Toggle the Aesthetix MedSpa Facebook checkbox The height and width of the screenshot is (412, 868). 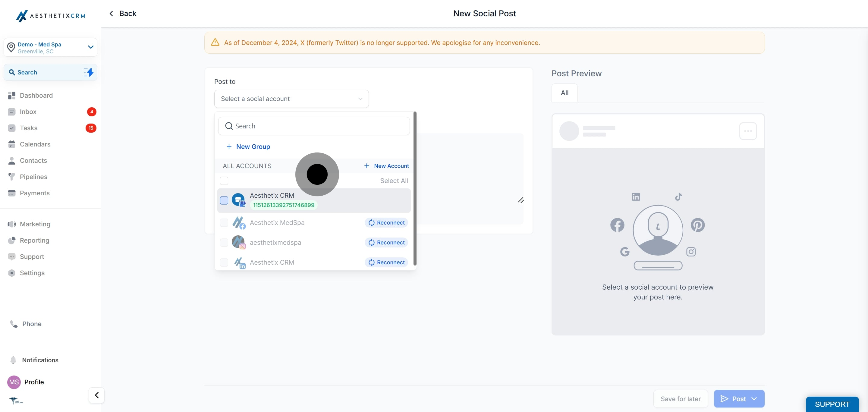click(224, 222)
